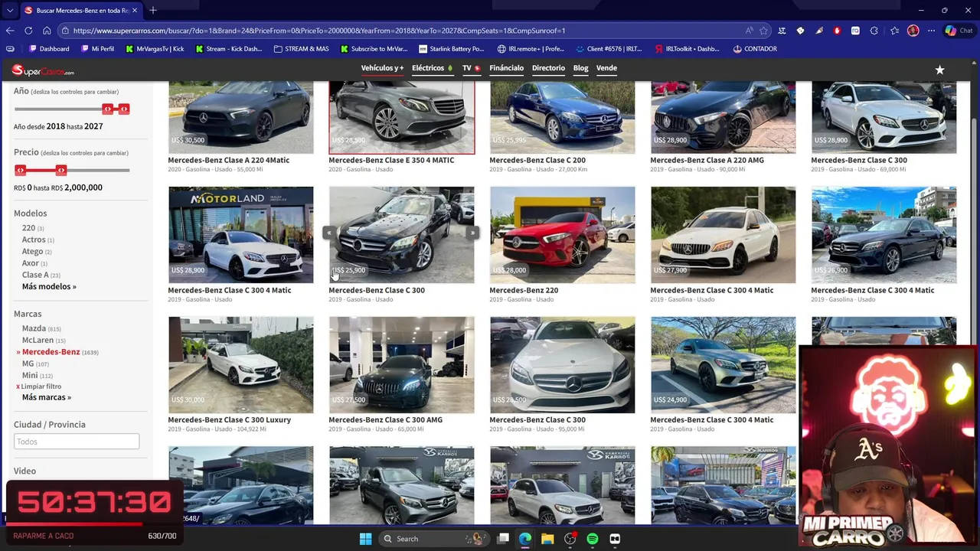The width and height of the screenshot is (980, 551).
Task: Open the TV menu item
Action: [x=471, y=68]
